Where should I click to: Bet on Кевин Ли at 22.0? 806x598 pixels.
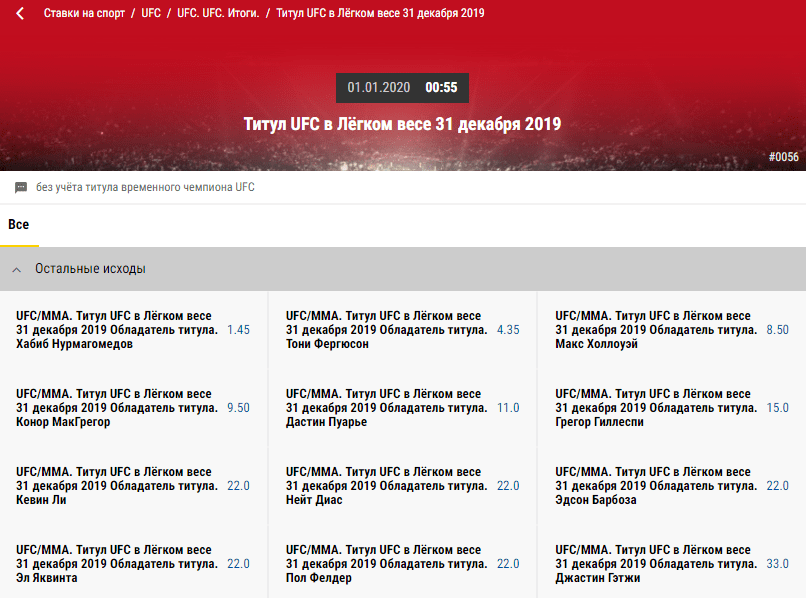click(239, 486)
